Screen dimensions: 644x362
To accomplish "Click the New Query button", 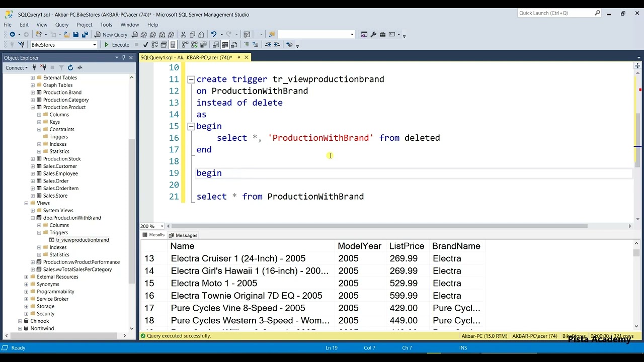I will coord(111,35).
